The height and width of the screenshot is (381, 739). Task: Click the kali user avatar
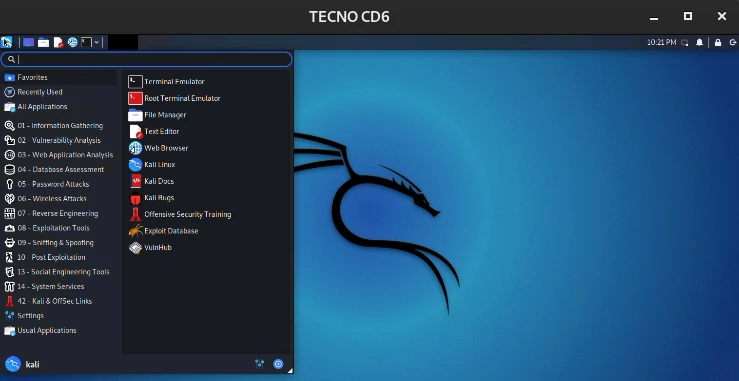pos(13,364)
